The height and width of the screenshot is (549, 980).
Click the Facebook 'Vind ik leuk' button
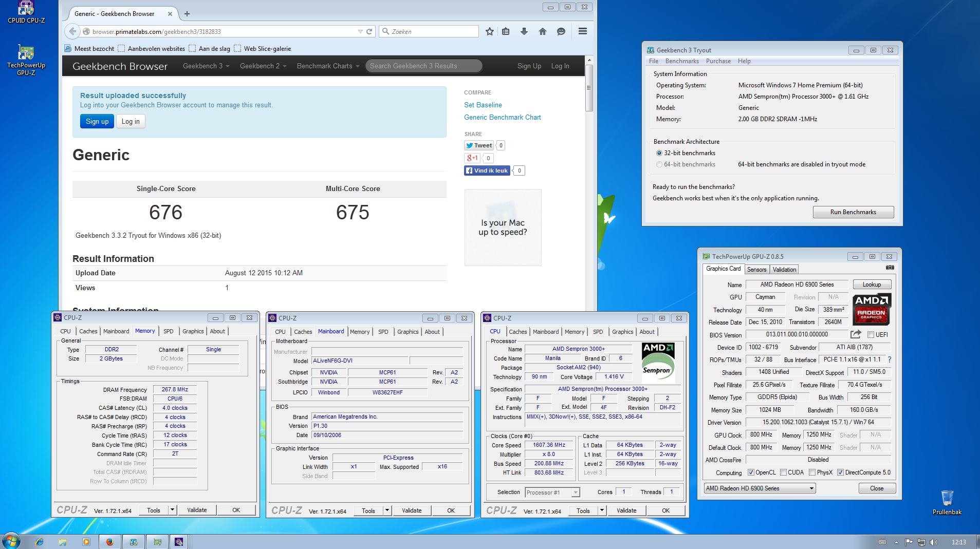487,171
